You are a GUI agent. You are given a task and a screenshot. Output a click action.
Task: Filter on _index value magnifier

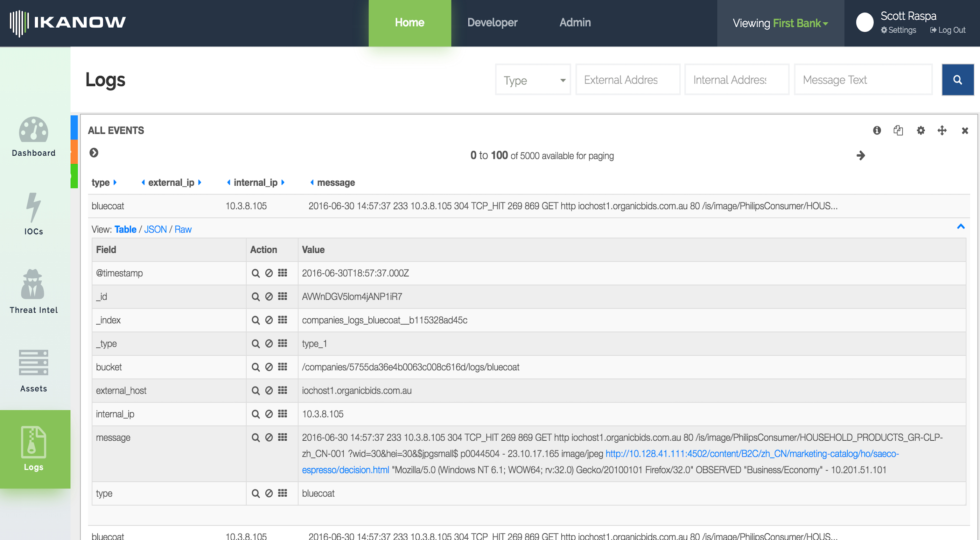255,320
